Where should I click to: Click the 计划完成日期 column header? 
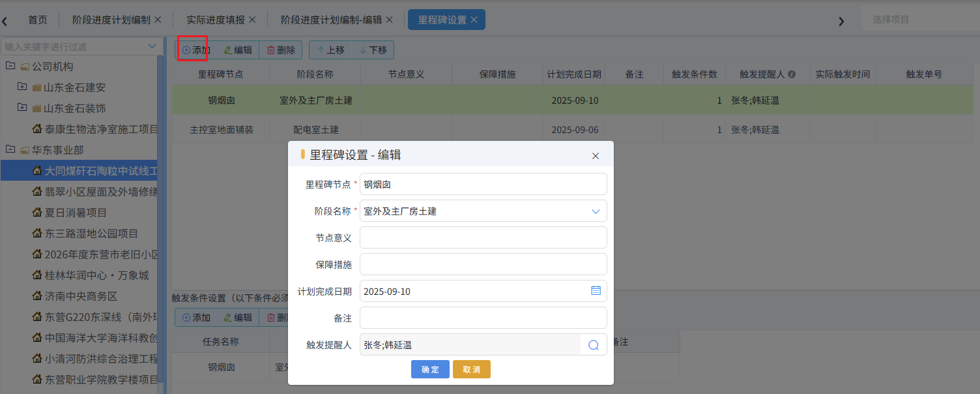point(574,74)
